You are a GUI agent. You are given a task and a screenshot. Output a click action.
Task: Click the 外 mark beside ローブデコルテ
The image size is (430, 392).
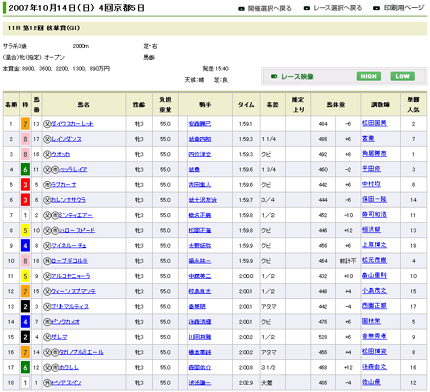[x=47, y=261]
